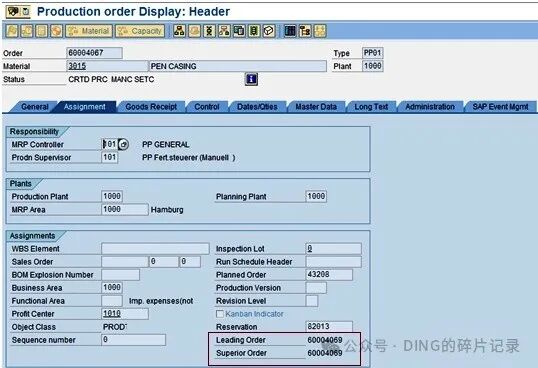Click the white cube icon in toolbar
The height and width of the screenshot is (368, 538).
[x=269, y=31]
